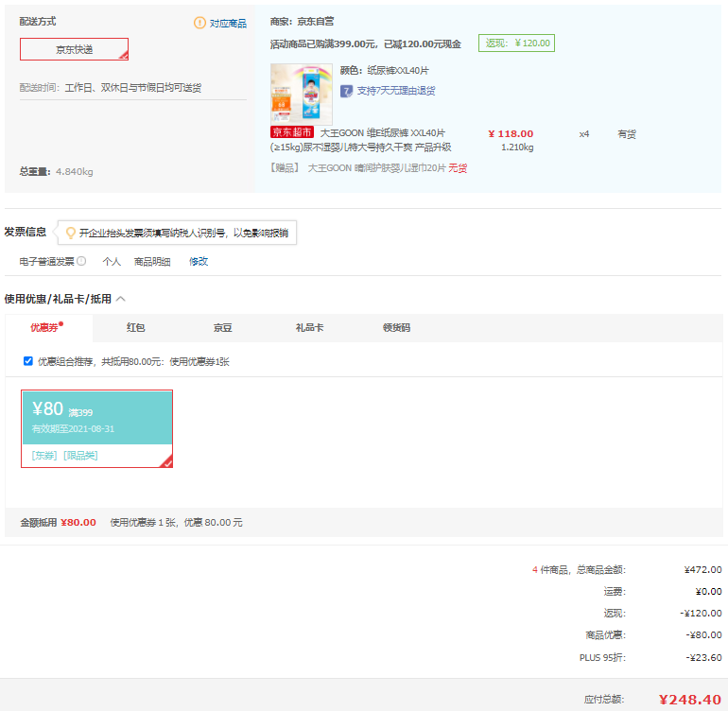Click the 返现 -¥120.00 summary value
728x711 pixels.
click(702, 614)
